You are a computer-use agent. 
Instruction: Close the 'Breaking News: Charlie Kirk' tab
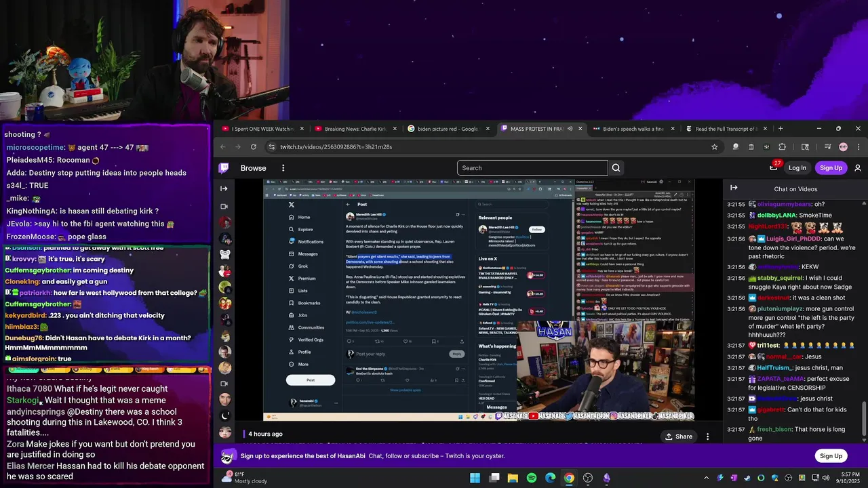[x=395, y=129]
